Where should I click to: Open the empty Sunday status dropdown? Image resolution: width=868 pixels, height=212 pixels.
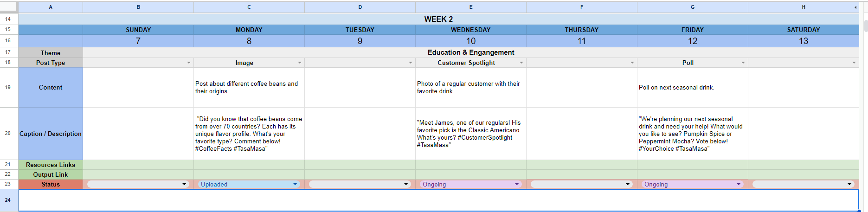[x=138, y=184]
